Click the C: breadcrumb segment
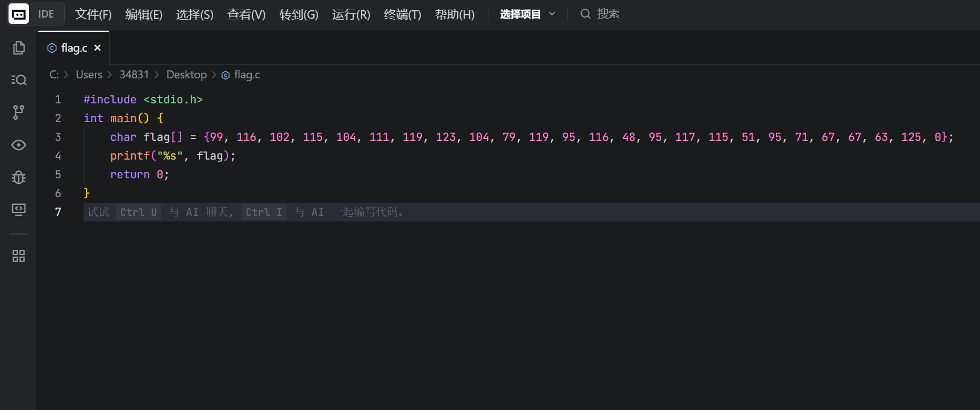980x410 pixels. coord(54,75)
